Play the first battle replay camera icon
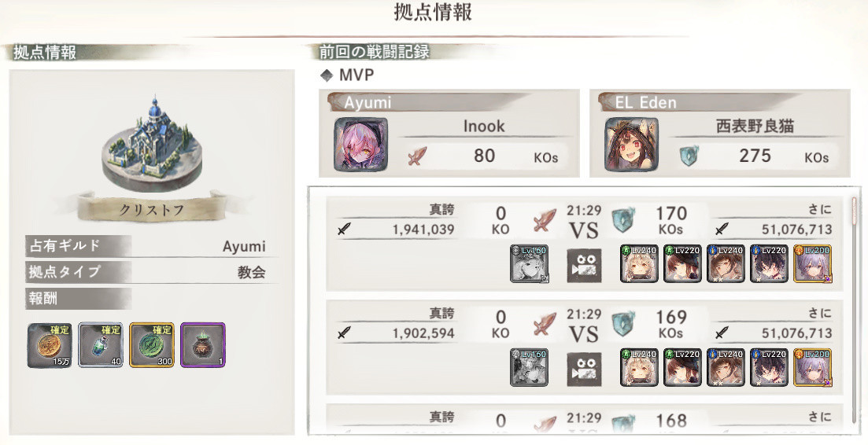This screenshot has width=868, height=445. coord(584,265)
